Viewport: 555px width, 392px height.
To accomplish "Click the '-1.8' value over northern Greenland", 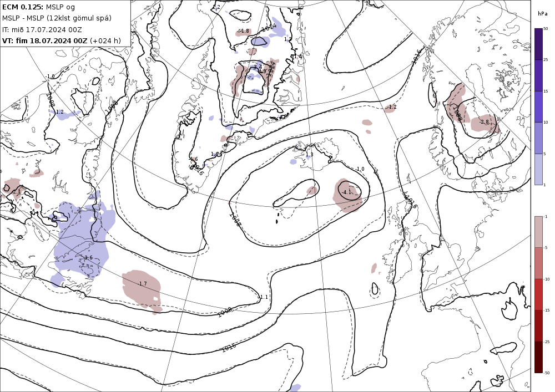I will 244,31.
